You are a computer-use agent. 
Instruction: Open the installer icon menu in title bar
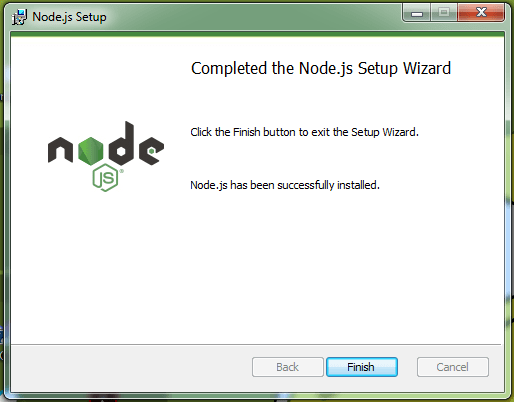pos(19,17)
